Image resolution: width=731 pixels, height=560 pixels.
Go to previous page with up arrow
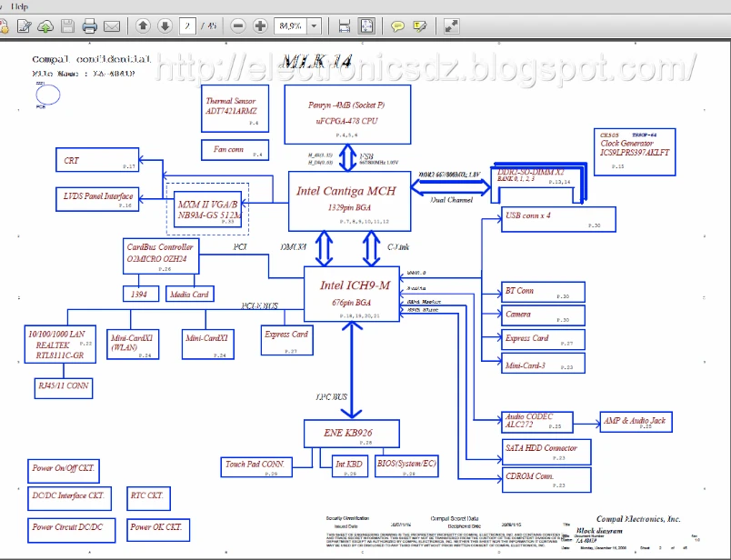pyautogui.click(x=143, y=25)
